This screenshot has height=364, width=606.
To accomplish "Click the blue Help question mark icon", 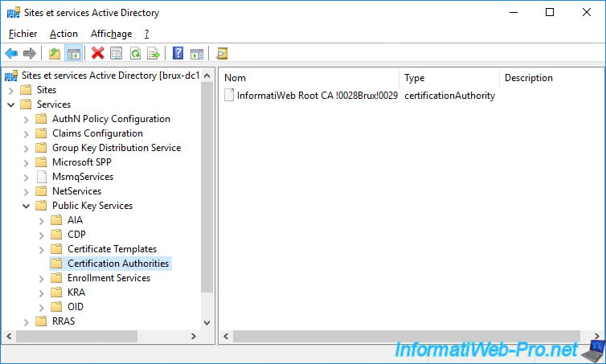I will (x=178, y=54).
